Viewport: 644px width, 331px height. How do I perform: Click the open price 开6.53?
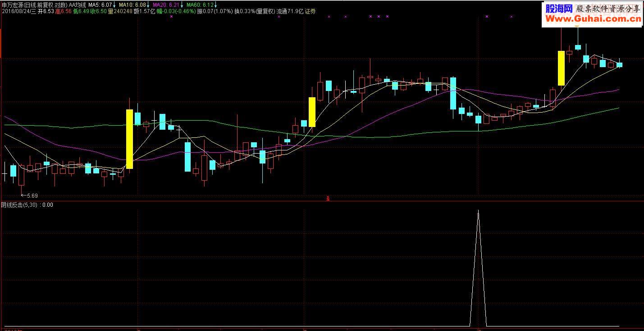(46, 11)
